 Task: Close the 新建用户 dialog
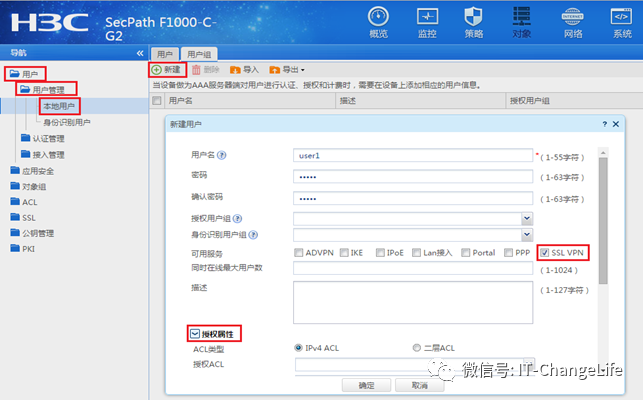click(x=616, y=124)
